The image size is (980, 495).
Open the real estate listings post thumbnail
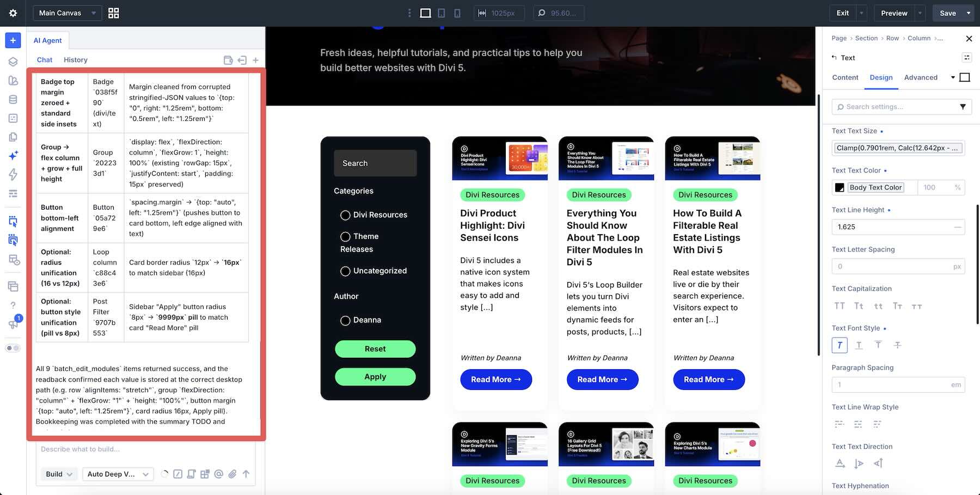(713, 158)
